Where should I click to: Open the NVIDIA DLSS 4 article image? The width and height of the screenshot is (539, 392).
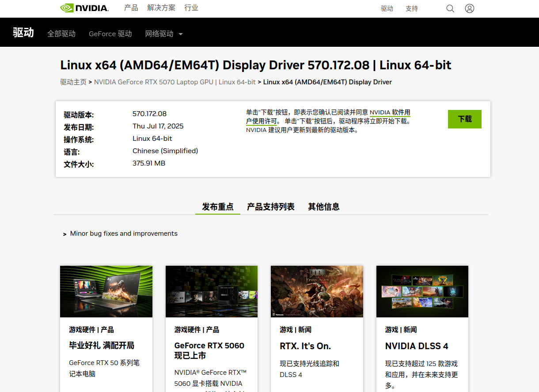(x=422, y=291)
